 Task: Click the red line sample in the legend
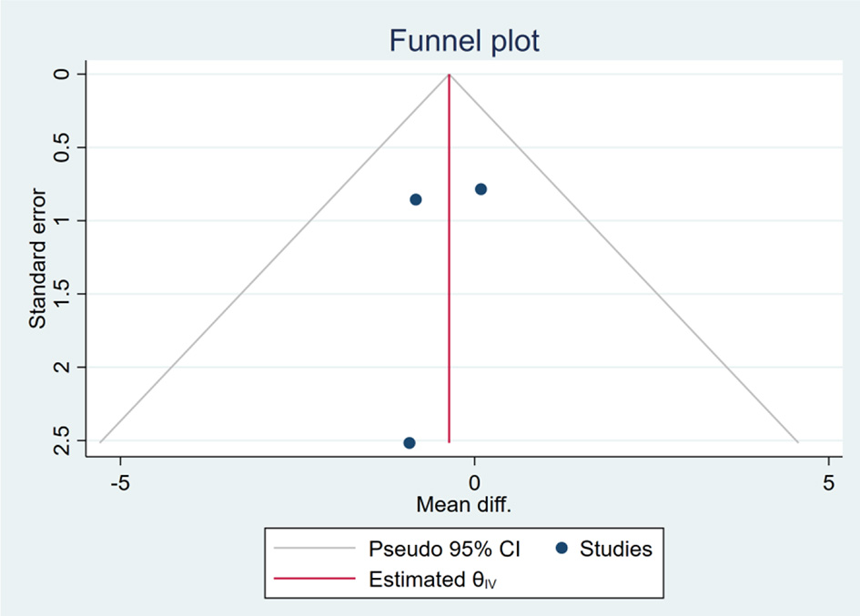313,578
